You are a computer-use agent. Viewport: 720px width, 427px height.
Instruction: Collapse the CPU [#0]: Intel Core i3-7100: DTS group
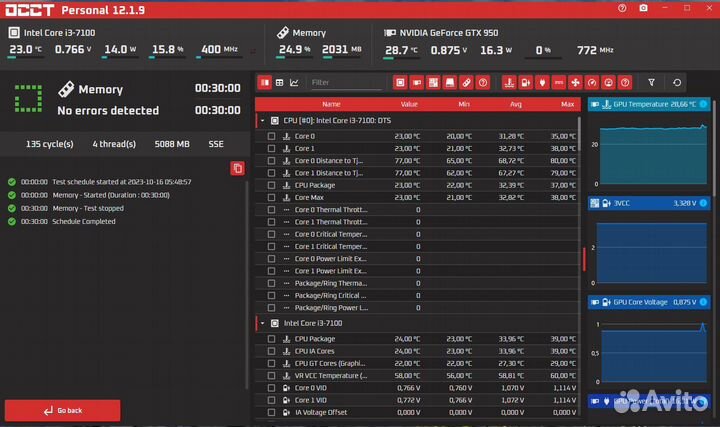pos(262,120)
